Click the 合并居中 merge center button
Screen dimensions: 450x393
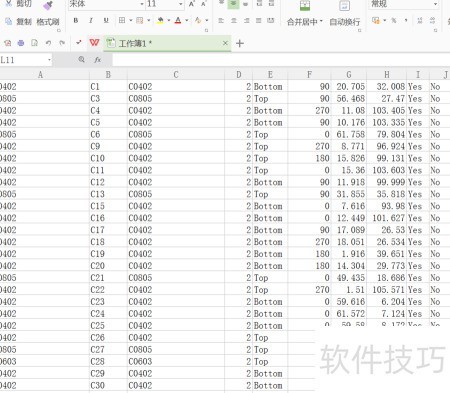coord(305,14)
